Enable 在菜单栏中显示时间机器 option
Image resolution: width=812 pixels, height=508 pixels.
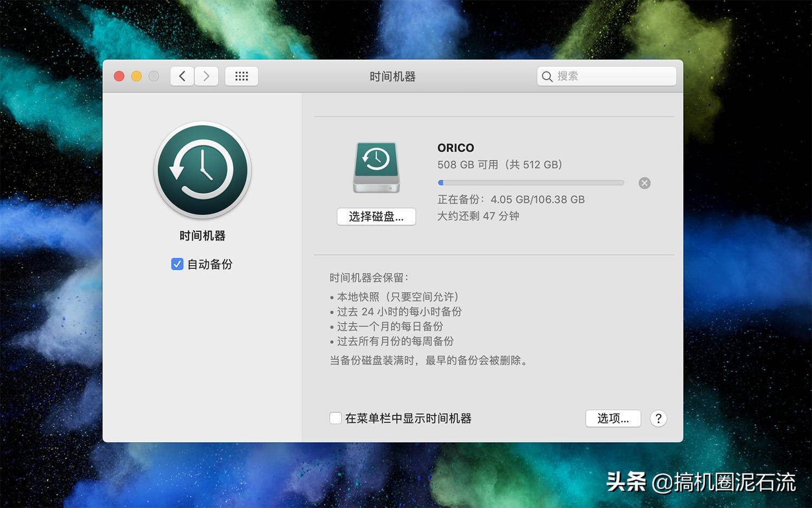click(x=335, y=418)
